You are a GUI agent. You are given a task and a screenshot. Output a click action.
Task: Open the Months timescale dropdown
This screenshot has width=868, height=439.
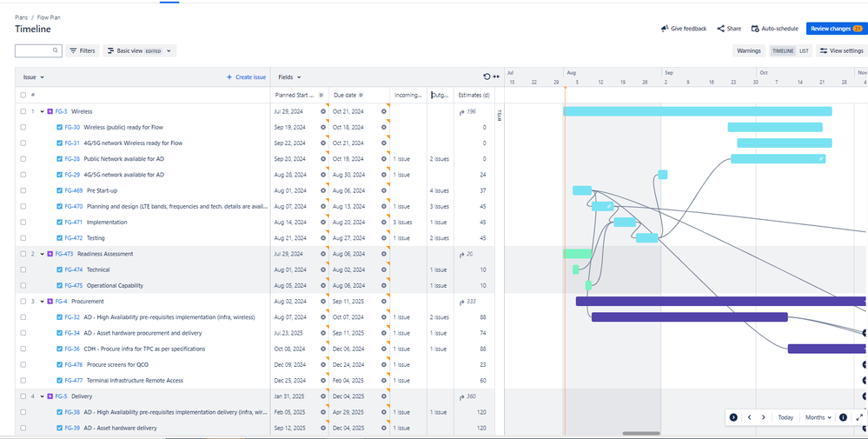[x=818, y=417]
